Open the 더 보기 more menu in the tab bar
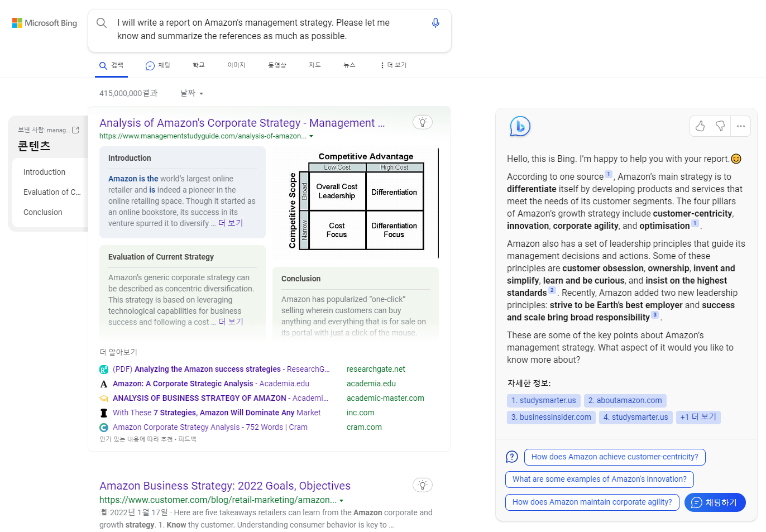 point(394,65)
